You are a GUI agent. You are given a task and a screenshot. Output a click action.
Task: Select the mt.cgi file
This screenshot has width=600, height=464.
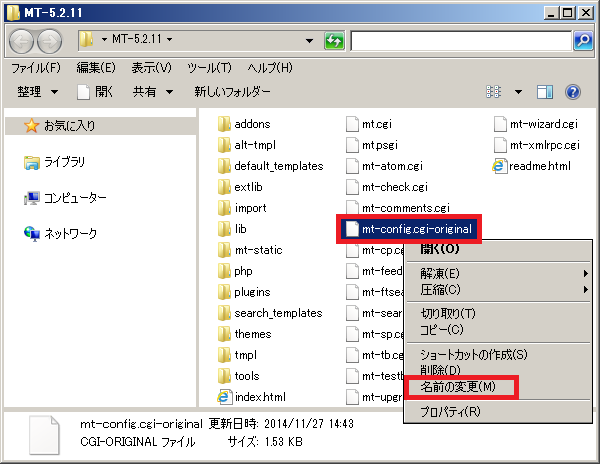tap(368, 124)
